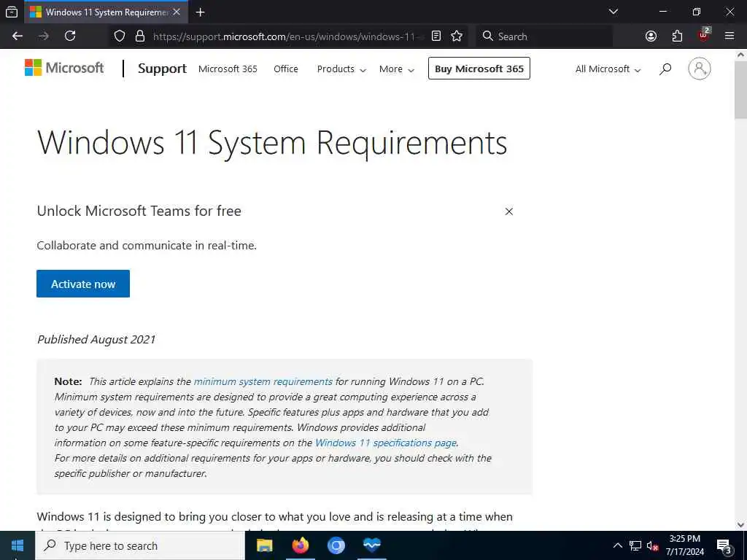Click the Windows 11 System Requirements heading
The image size is (747, 560).
click(272, 143)
